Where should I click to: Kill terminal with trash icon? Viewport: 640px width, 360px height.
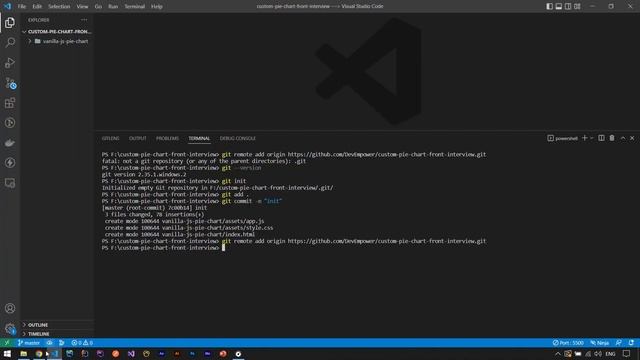612,138
